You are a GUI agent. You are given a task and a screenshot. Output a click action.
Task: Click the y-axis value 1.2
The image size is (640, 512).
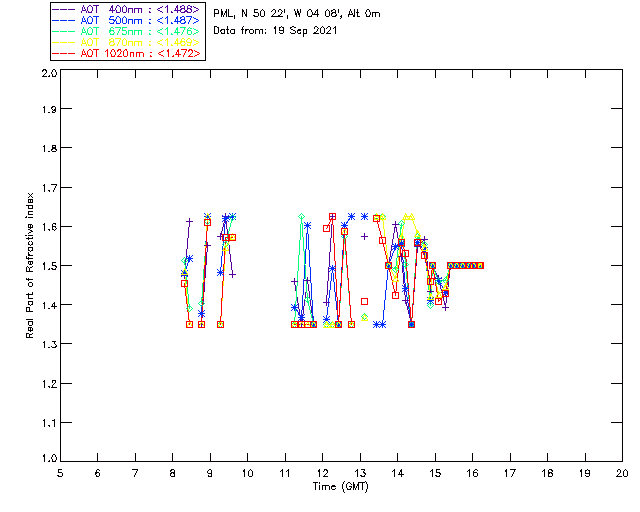tap(49, 384)
